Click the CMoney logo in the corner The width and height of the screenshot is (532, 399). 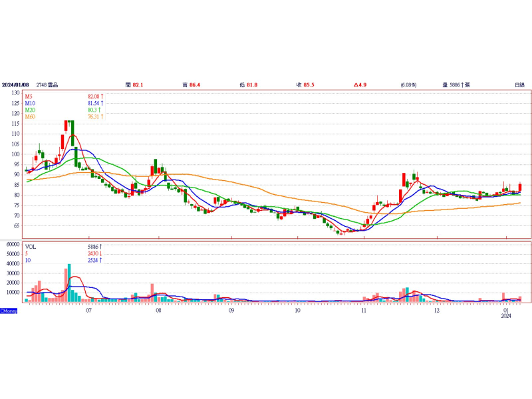(x=9, y=311)
